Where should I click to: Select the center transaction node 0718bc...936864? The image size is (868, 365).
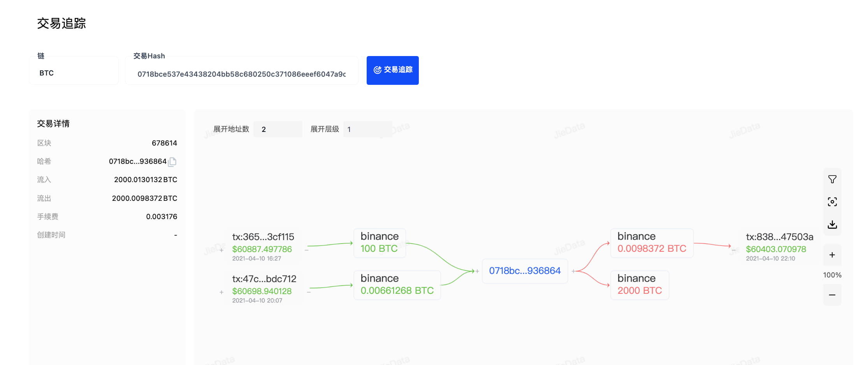point(525,271)
